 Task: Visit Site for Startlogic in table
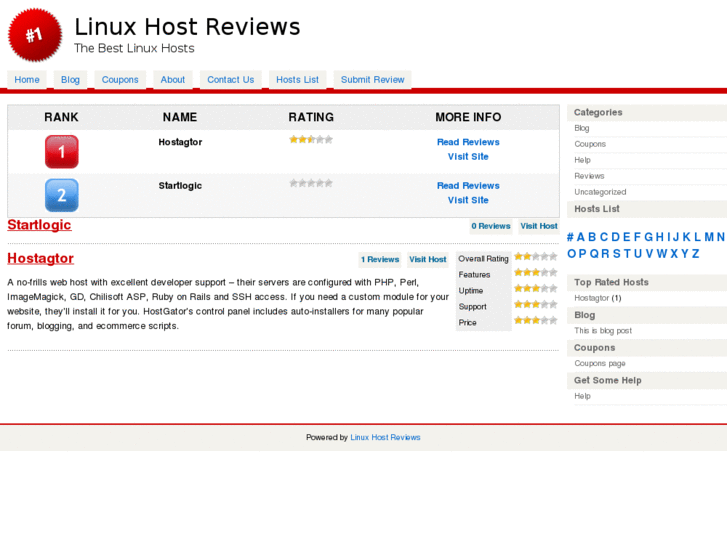coord(468,200)
